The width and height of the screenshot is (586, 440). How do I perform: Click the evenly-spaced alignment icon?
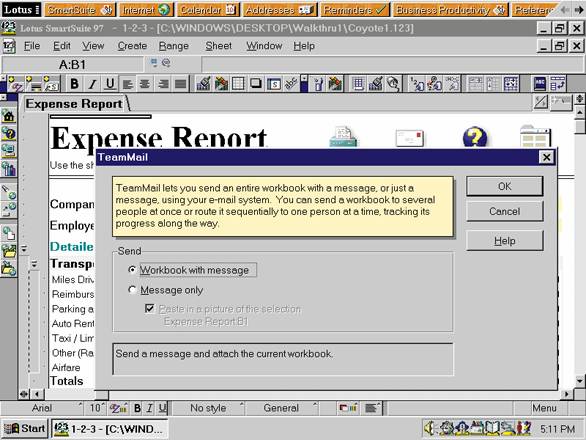click(180, 84)
